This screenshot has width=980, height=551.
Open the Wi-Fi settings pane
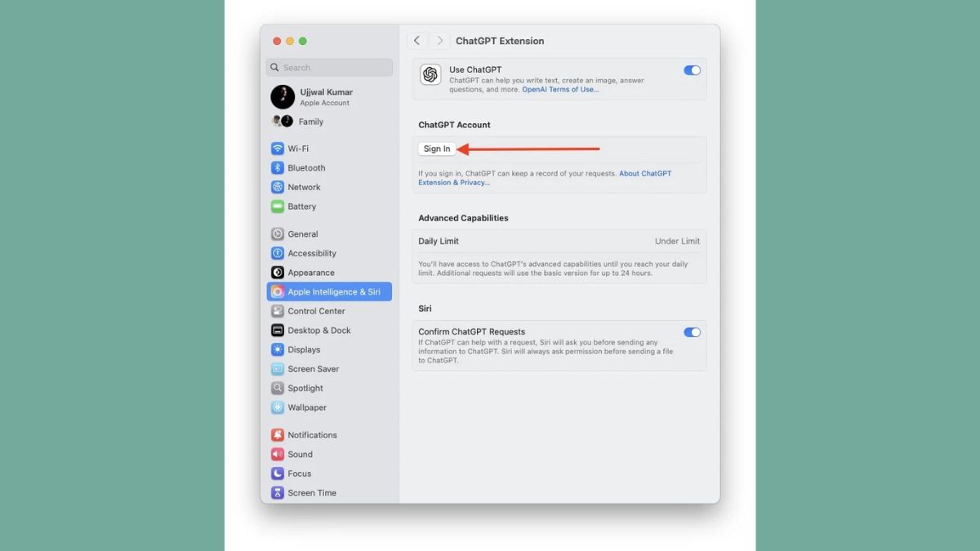(x=329, y=149)
